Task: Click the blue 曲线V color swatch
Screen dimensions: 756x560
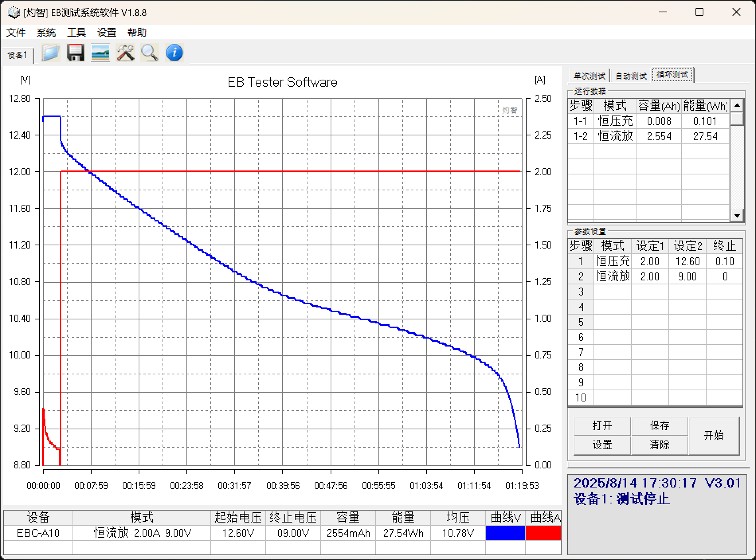Action: (x=505, y=533)
